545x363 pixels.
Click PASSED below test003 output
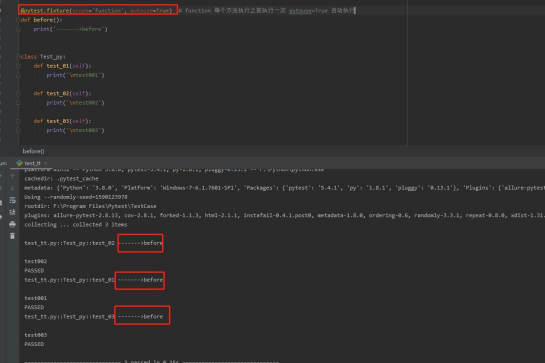click(x=34, y=344)
